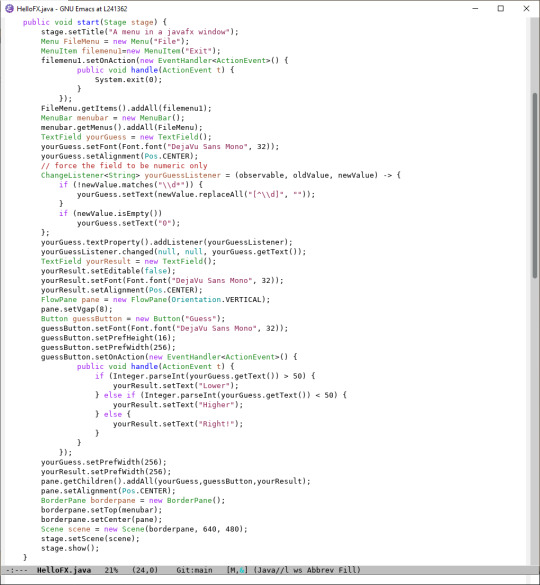540x585 pixels.
Task: Click the 'Menu FileMenu = new Menu' line
Action: (x=115, y=41)
